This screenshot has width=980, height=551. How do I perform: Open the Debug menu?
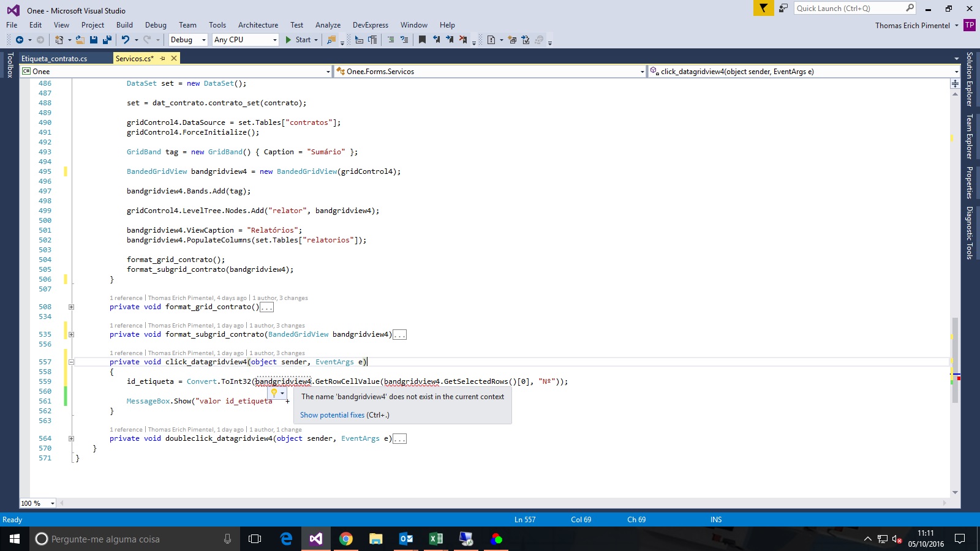click(156, 25)
